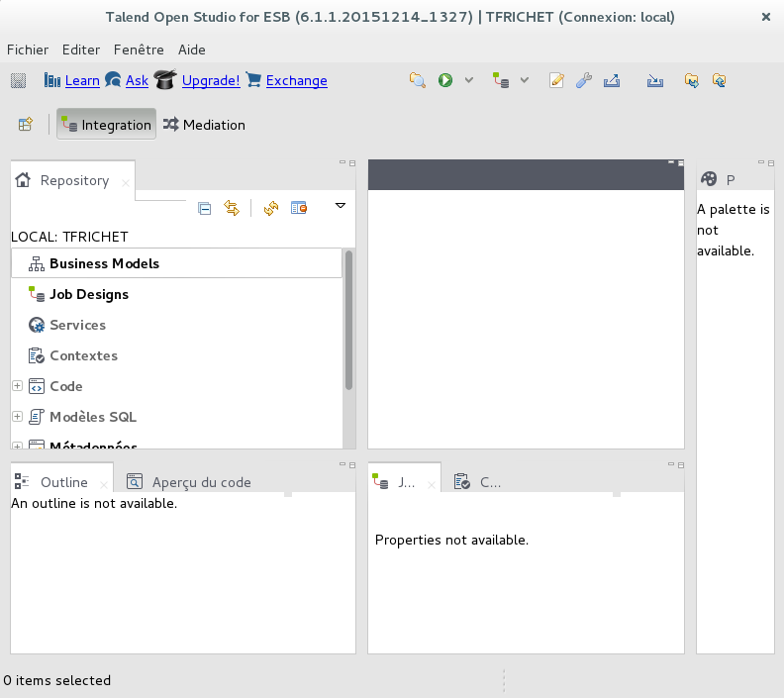Viewport: 784px width, 698px height.
Task: Click the green Run button icon
Action: 445,80
